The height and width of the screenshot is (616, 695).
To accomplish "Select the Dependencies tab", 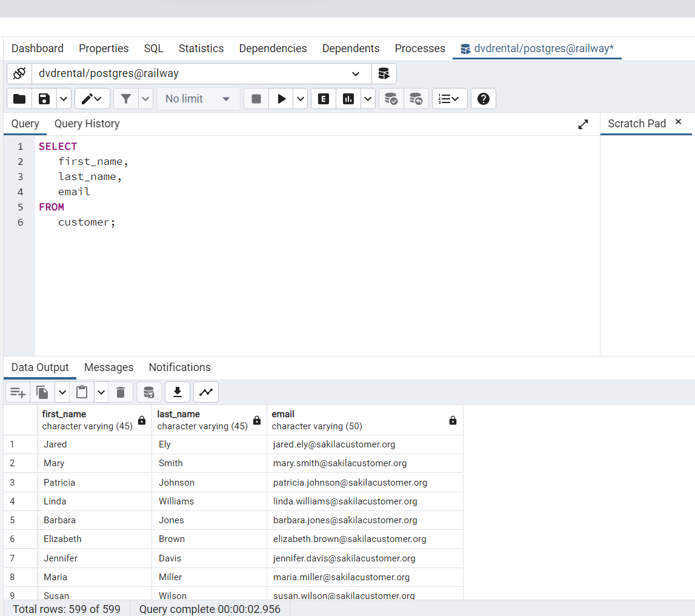I will [x=273, y=49].
